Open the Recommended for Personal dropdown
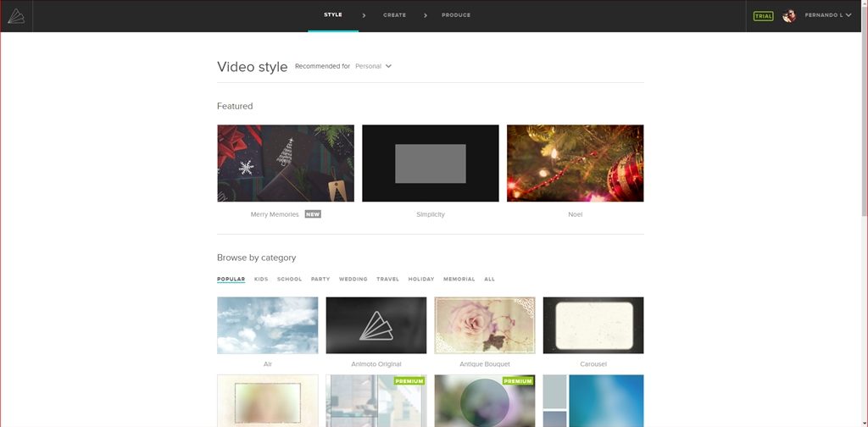868x427 pixels. pos(374,66)
